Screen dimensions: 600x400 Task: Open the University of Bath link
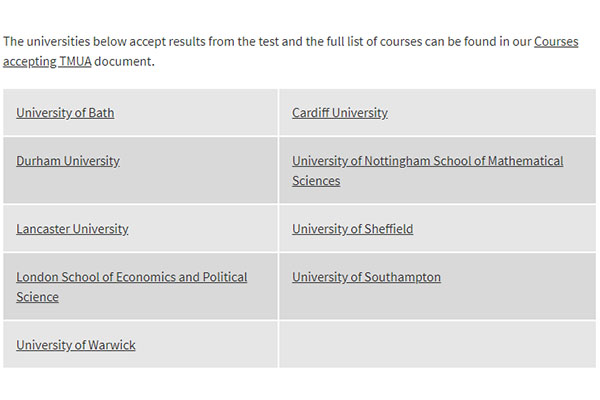tap(65, 113)
